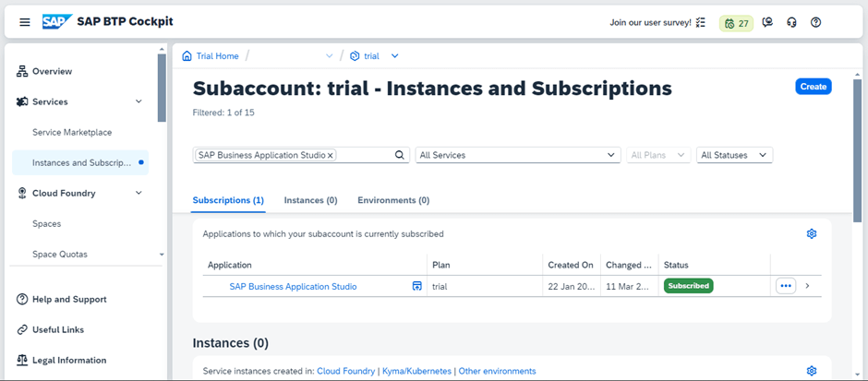
Task: Click the trial subaccount cube icon
Action: pos(355,56)
